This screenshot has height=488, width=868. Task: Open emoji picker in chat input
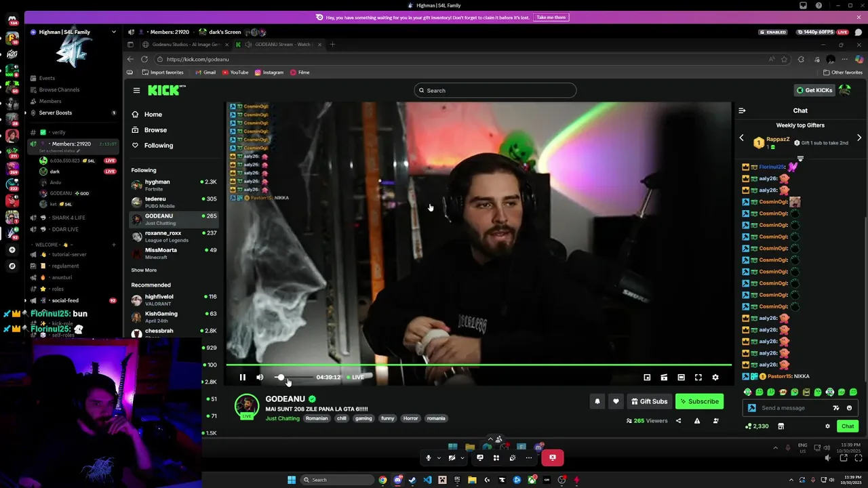[849, 408]
